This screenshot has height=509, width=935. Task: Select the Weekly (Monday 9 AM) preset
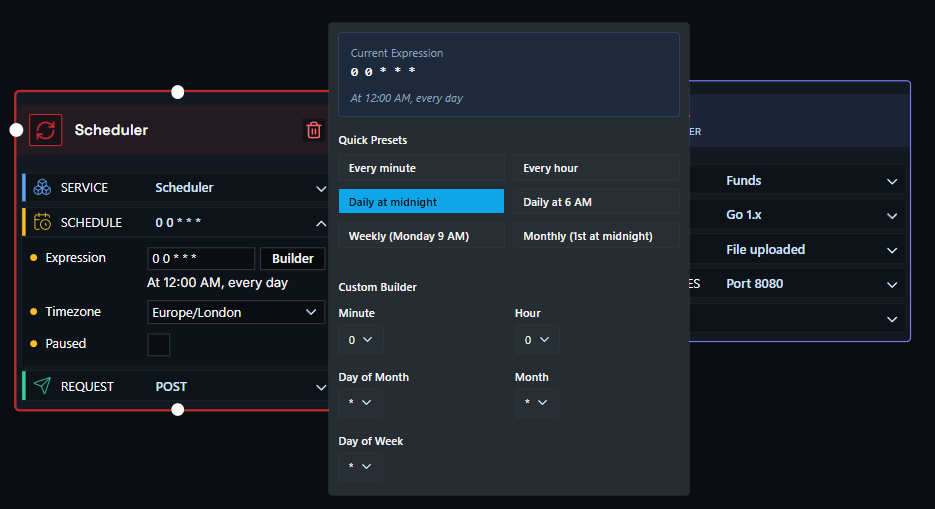coord(422,235)
